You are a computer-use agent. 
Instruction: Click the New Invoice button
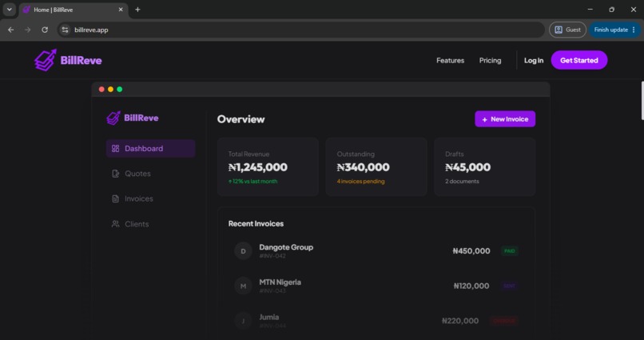coord(505,119)
